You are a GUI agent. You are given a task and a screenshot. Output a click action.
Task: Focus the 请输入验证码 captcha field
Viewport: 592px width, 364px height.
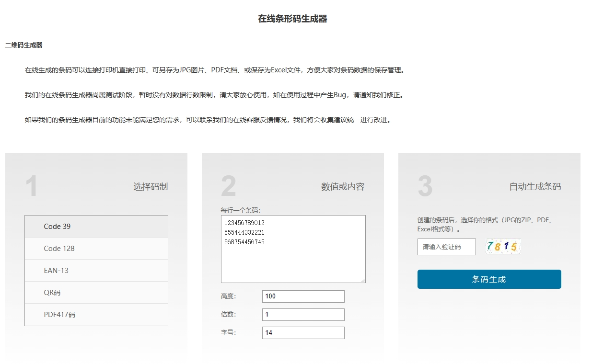[x=446, y=247]
